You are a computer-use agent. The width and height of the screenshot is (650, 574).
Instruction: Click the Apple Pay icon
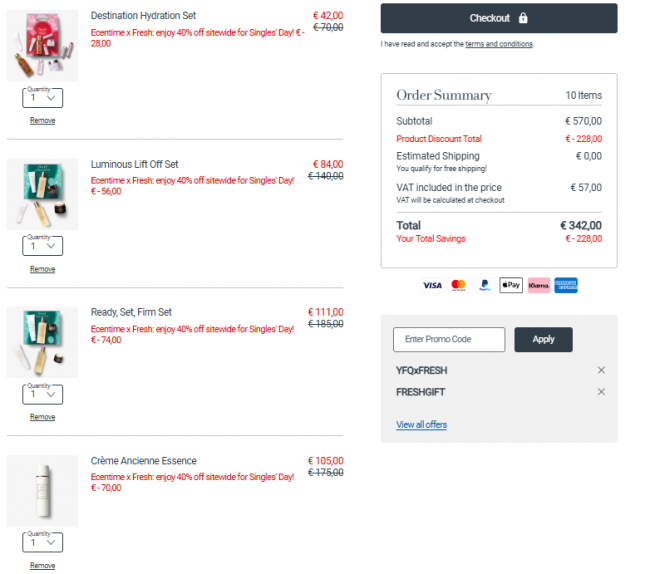click(x=511, y=285)
